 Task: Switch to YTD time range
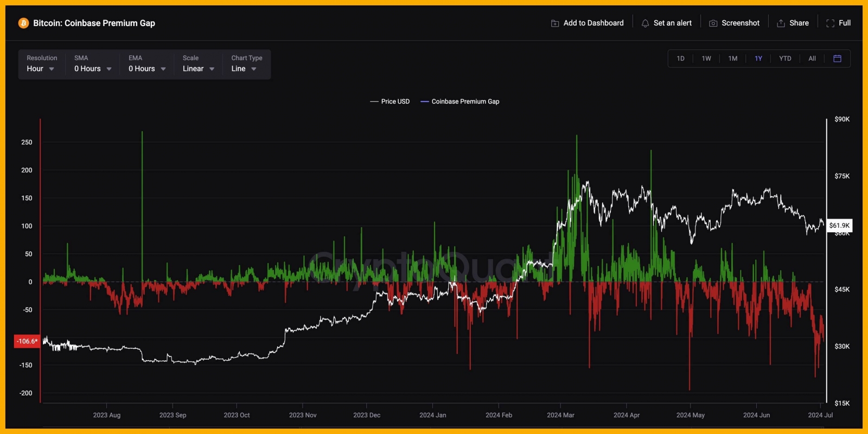coord(785,59)
